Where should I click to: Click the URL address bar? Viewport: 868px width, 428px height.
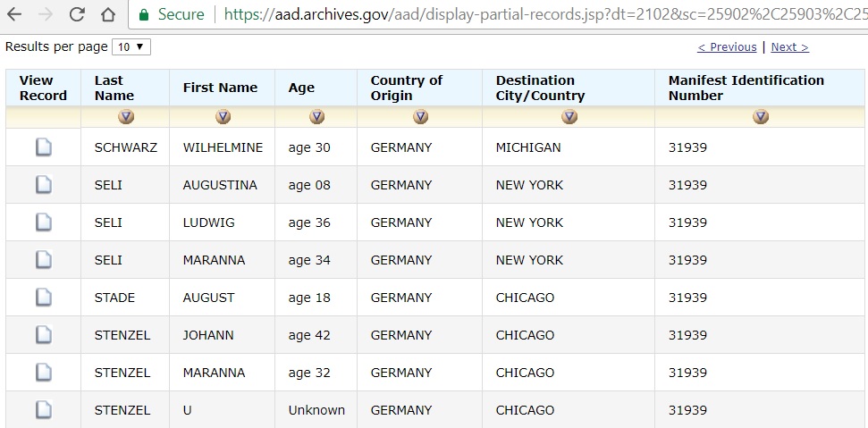coord(536,14)
